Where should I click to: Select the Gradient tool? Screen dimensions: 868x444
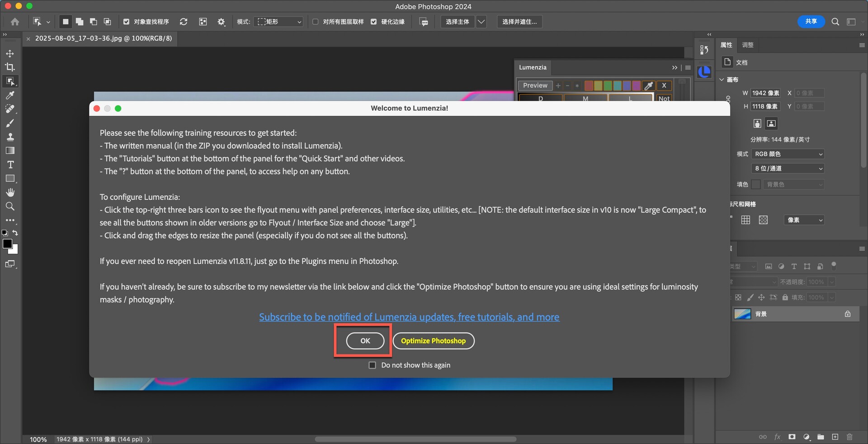(10, 151)
